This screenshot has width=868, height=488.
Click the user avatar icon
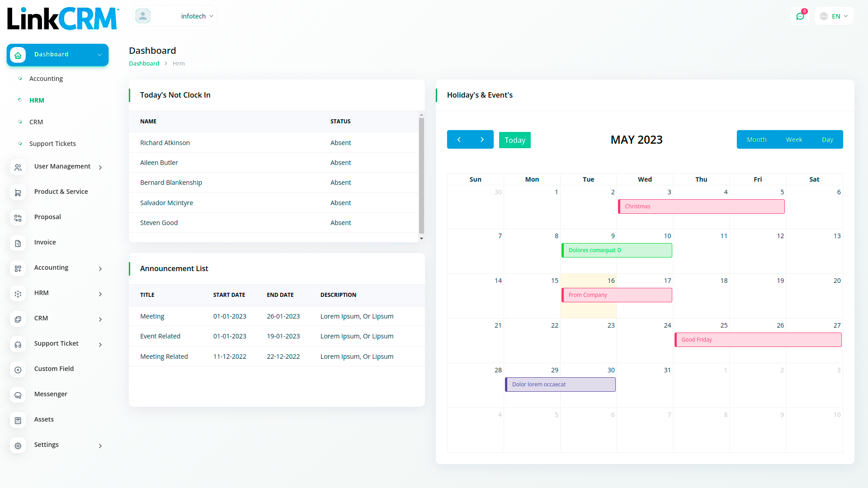143,16
